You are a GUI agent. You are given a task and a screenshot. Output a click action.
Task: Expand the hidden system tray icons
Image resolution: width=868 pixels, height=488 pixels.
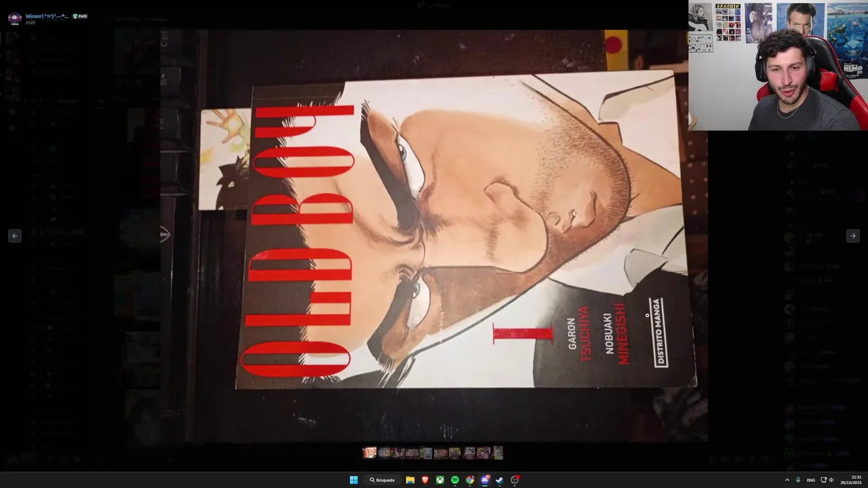(787, 480)
